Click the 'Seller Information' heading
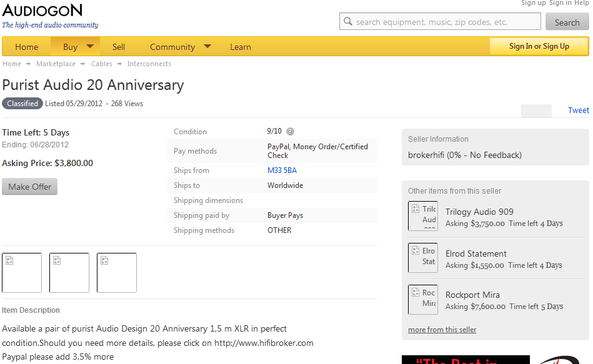Image resolution: width=593 pixels, height=364 pixels. point(438,139)
